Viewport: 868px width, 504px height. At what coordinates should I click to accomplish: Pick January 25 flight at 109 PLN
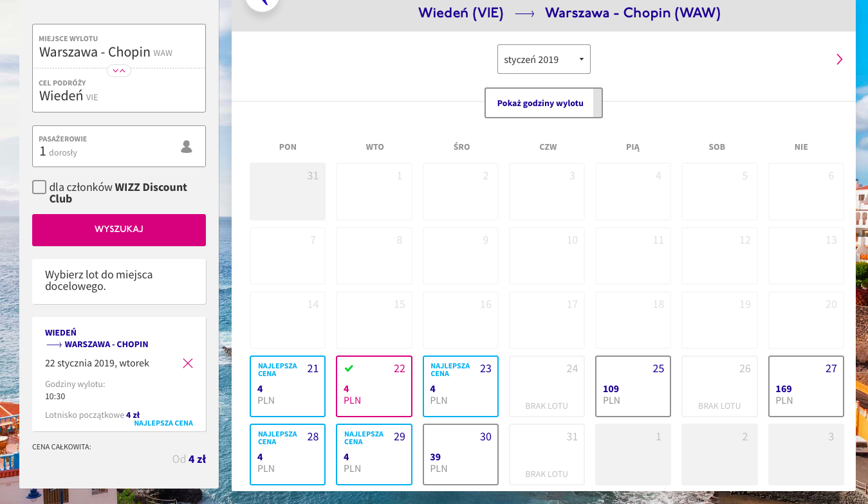click(x=633, y=386)
